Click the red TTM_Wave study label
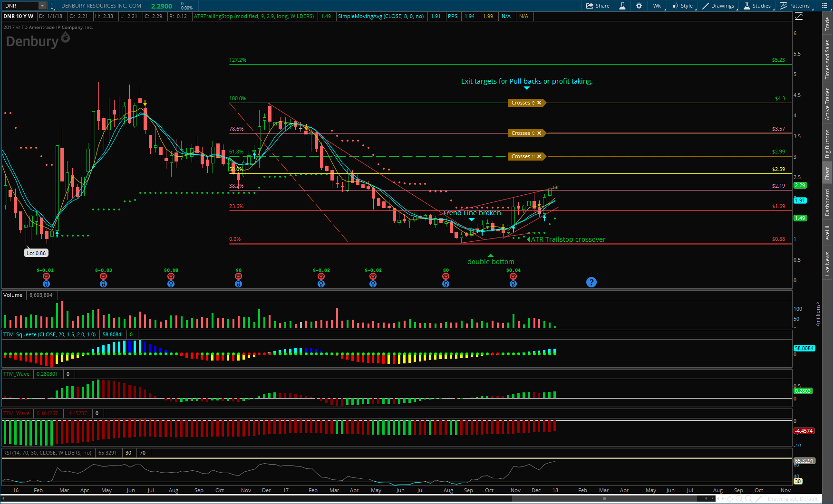833x504 pixels. click(16, 413)
